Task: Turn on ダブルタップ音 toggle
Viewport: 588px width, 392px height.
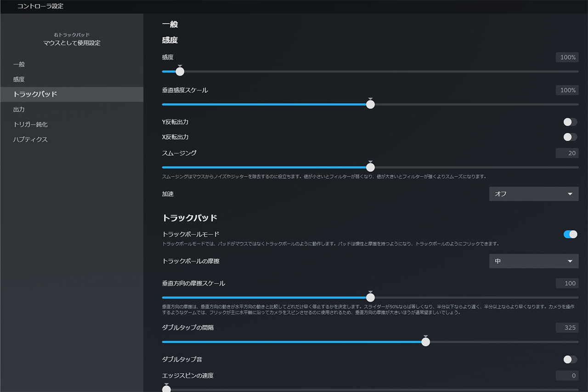Action: point(570,359)
